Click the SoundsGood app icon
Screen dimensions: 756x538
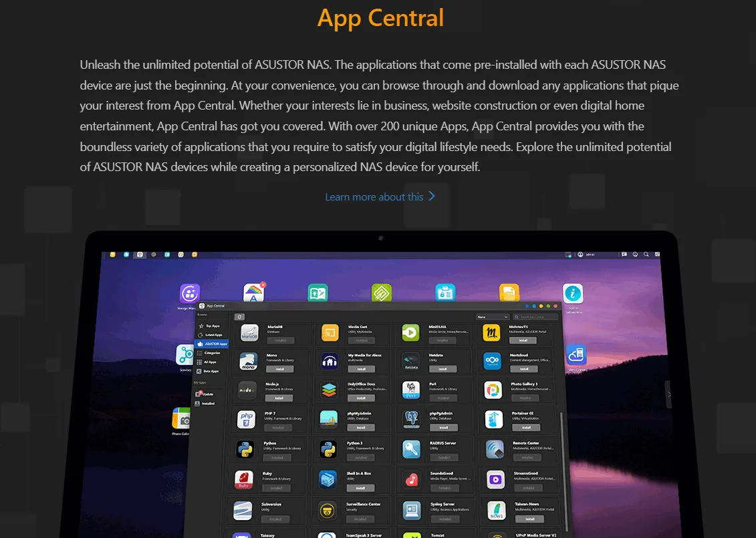[412, 480]
